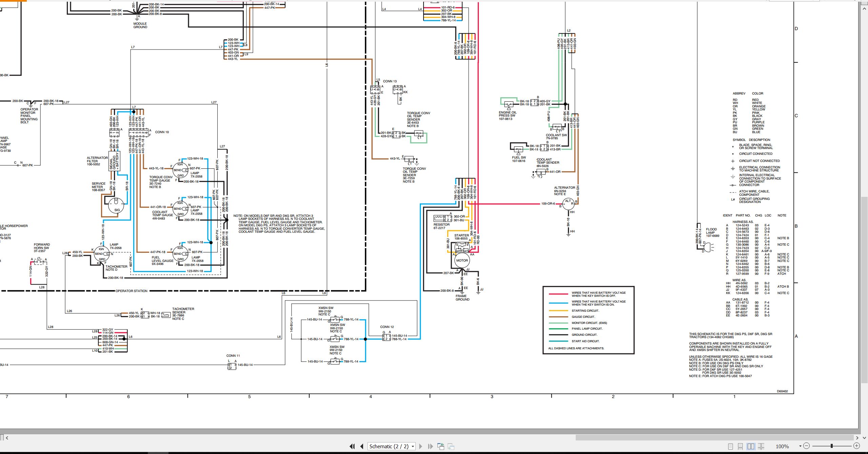Expand the 100% zoom level dropdown
This screenshot has width=868, height=454.
tap(800, 446)
